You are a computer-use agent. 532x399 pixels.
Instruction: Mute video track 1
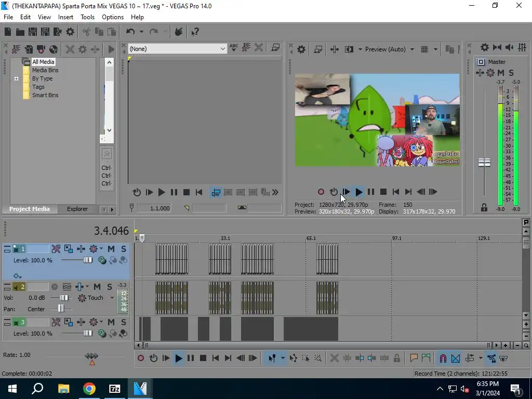click(x=111, y=249)
